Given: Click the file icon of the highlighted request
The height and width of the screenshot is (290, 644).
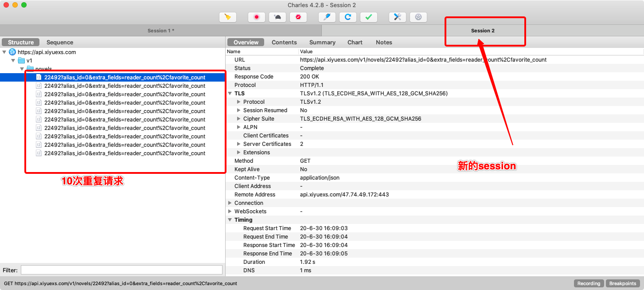Looking at the screenshot, I should pyautogui.click(x=39, y=77).
